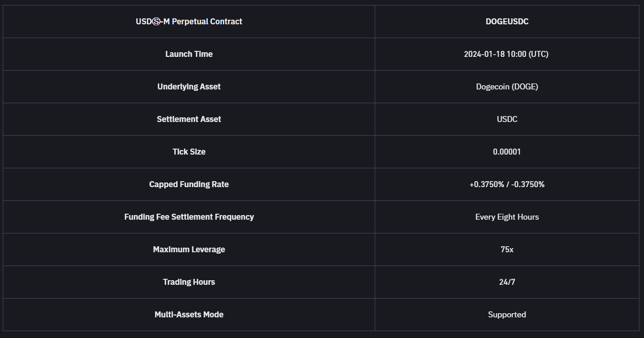Click the Tick Size label

click(189, 152)
